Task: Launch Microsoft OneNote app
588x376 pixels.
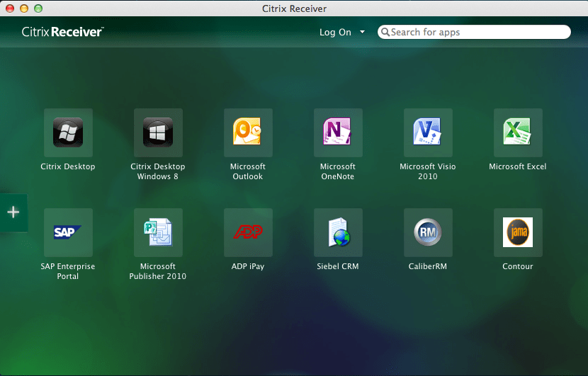Action: pos(338,132)
